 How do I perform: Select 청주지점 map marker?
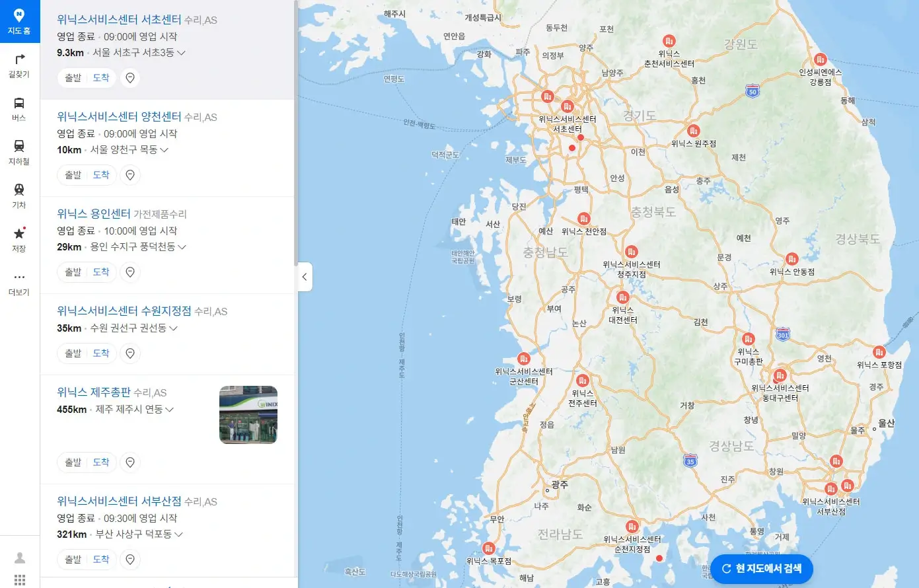(x=631, y=252)
